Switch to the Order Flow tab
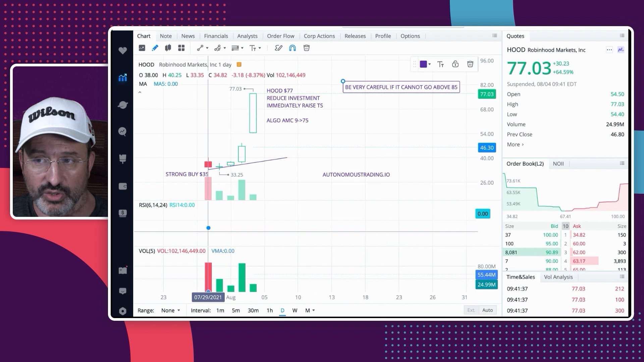 tap(280, 36)
